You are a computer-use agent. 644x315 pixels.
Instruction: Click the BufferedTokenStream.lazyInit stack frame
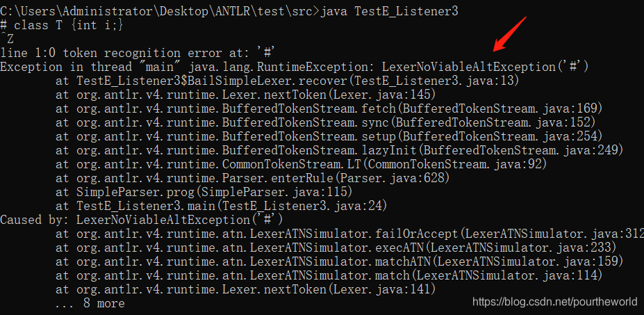[340, 150]
